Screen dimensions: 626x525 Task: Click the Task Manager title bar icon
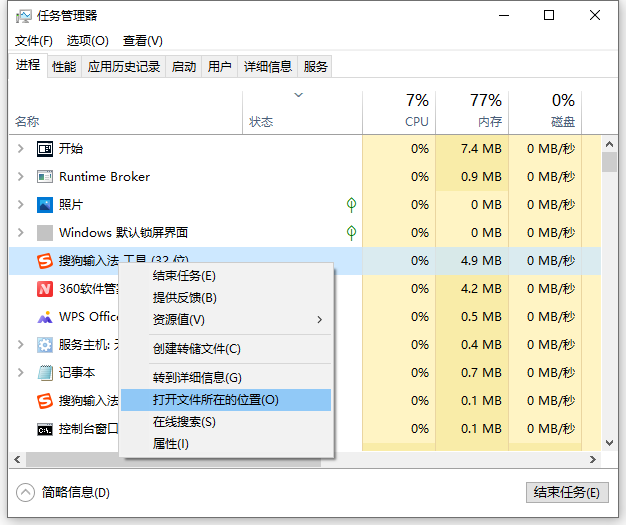click(23, 16)
